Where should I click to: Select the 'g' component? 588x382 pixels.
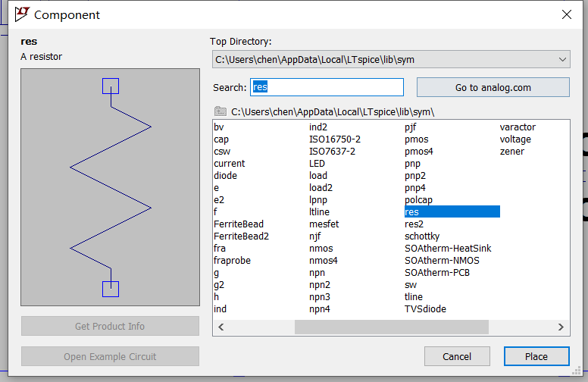pyautogui.click(x=217, y=273)
